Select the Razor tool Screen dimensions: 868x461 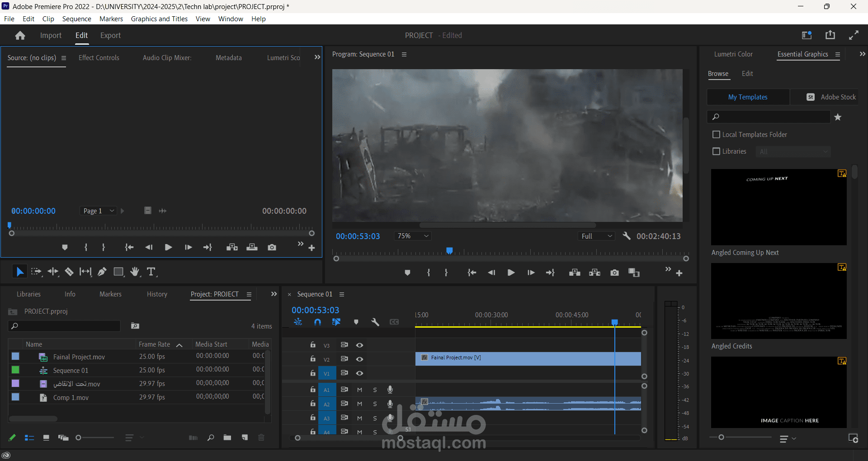click(x=69, y=272)
